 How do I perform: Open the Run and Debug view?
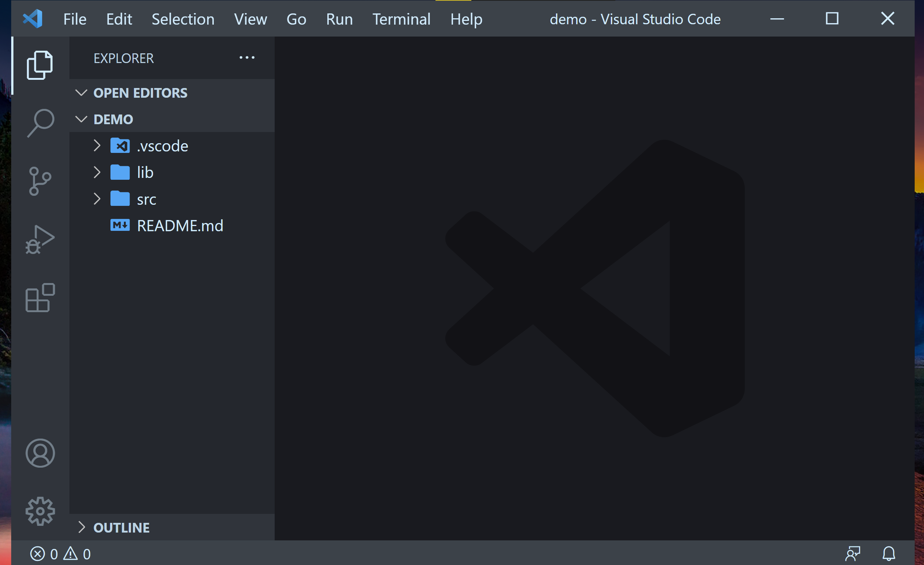pyautogui.click(x=40, y=240)
